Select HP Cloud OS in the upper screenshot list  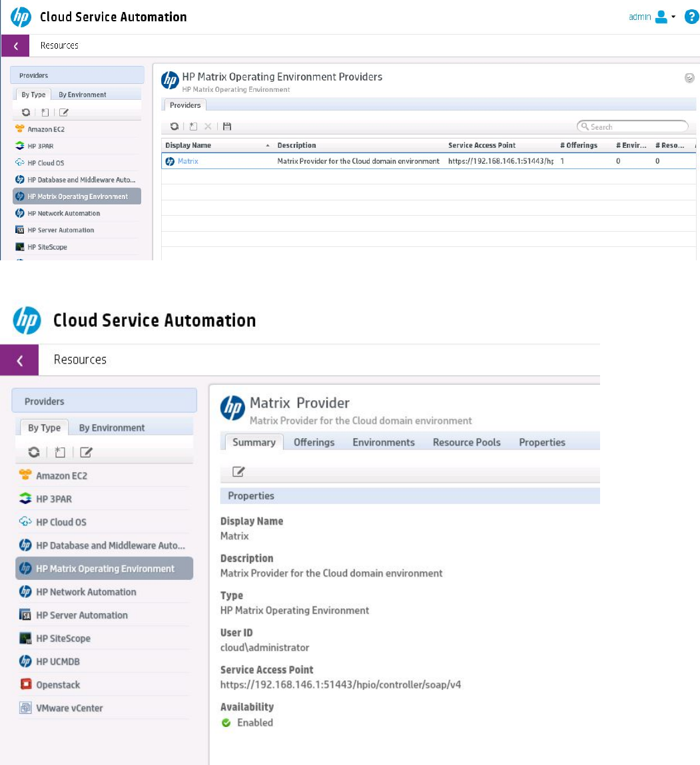click(77, 163)
